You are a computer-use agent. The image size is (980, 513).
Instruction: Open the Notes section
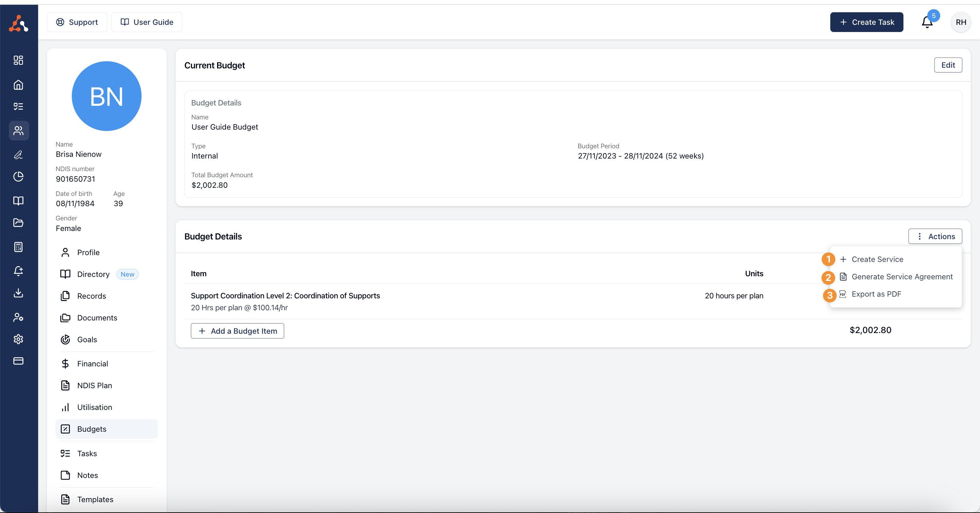point(107,475)
